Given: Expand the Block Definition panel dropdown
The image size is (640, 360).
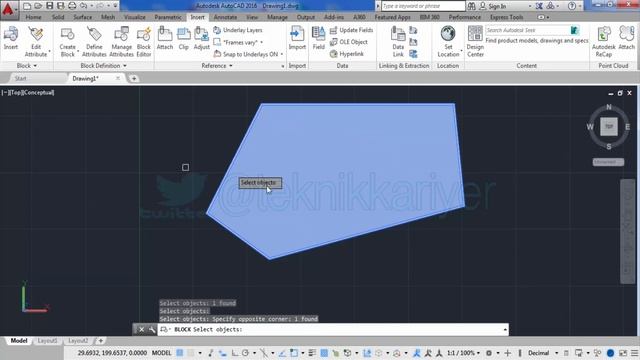Looking at the screenshot, I should coord(103,66).
